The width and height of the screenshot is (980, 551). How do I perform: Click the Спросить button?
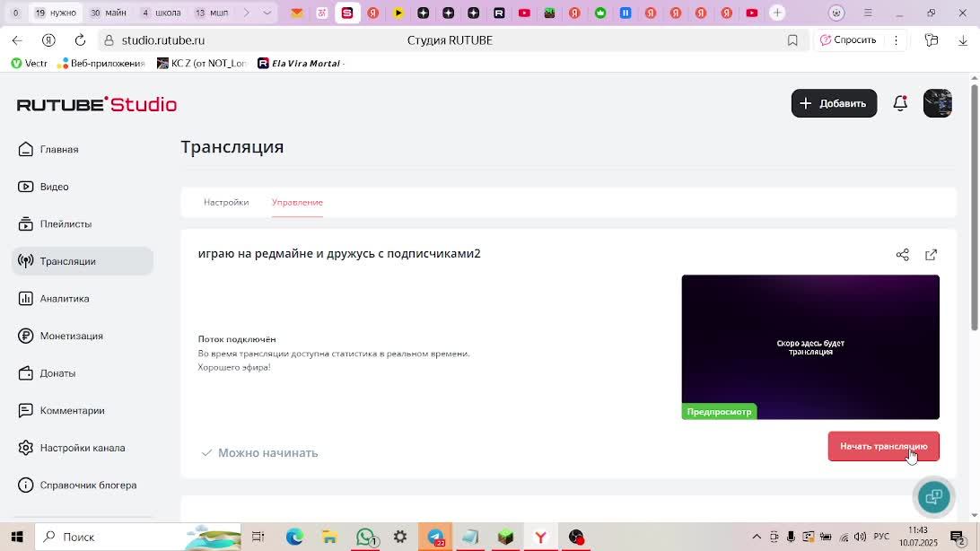tap(848, 40)
